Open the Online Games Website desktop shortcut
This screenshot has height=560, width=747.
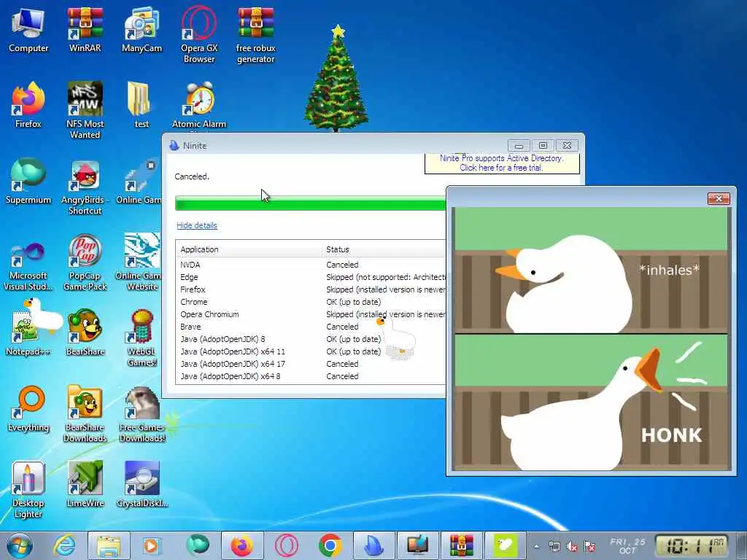click(x=142, y=262)
